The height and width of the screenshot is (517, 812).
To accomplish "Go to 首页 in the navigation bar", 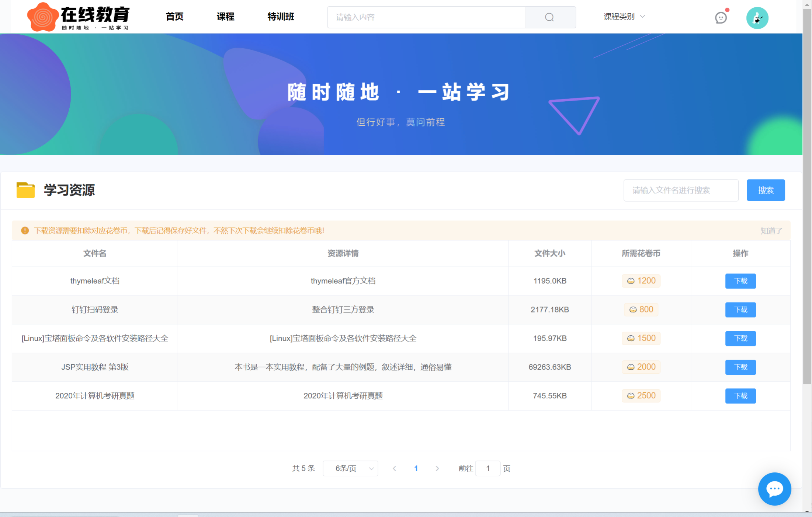I will [174, 17].
